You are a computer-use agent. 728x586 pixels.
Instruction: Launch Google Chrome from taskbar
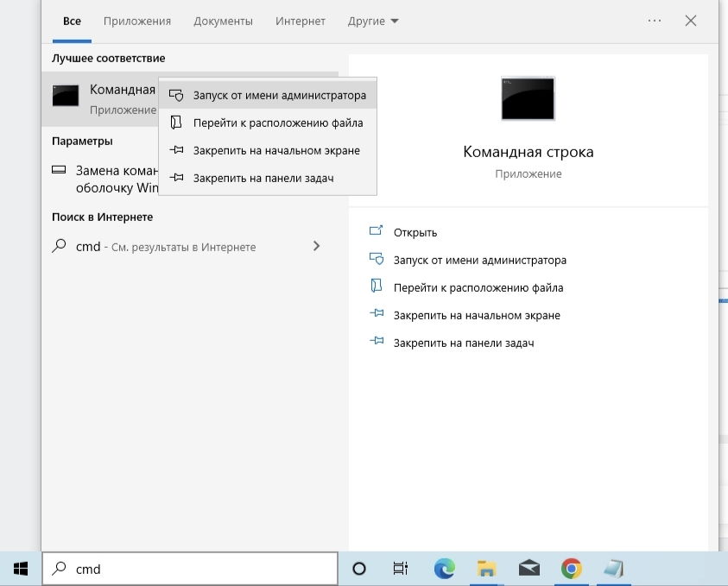pos(571,569)
